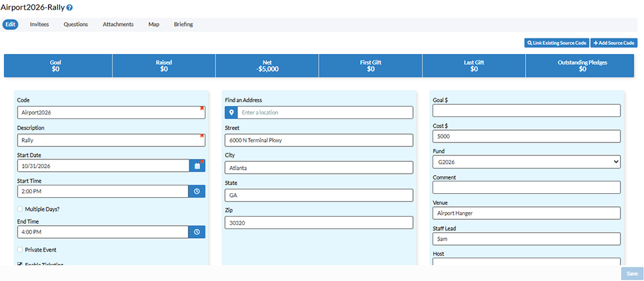Click the First Gift $0 tile
Image resolution: width=644 pixels, height=281 pixels.
coord(371,66)
